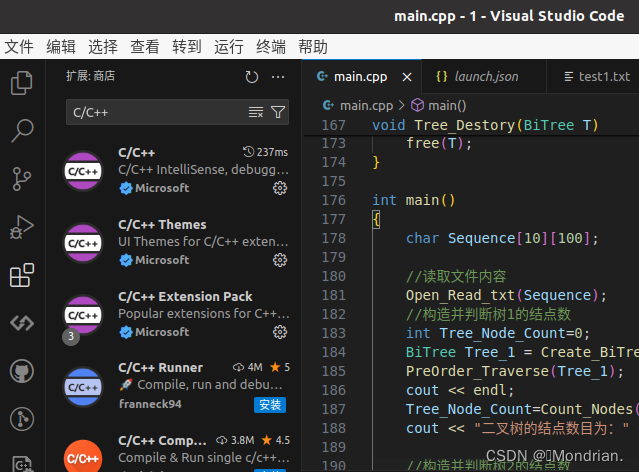
Task: Click line number 178 in gutter
Action: pyautogui.click(x=333, y=238)
